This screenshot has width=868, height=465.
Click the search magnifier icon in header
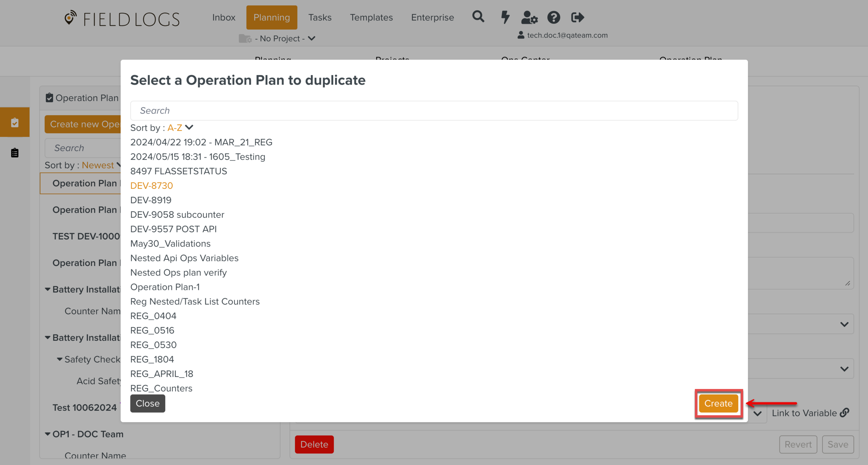pos(478,17)
